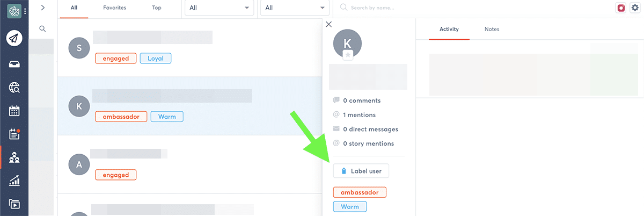
Task: Select the Top tab
Action: [156, 8]
